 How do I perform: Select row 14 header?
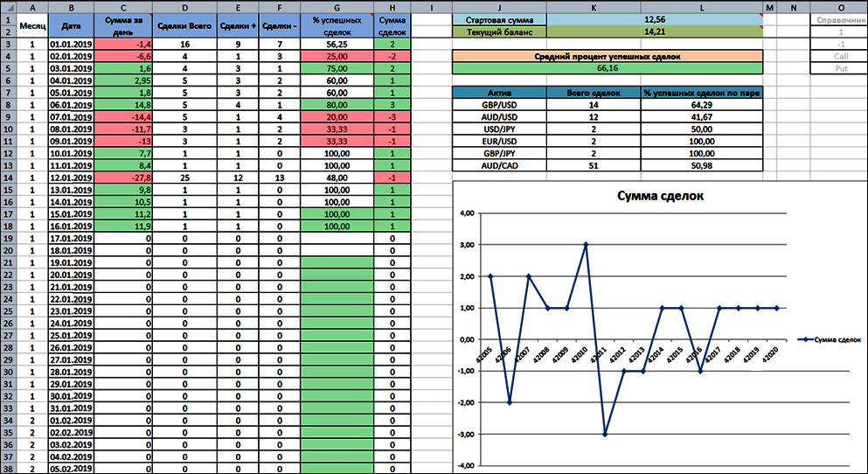(8, 178)
